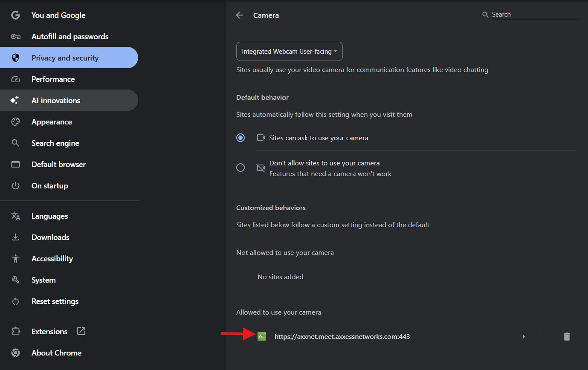Click the back arrow next to Camera
This screenshot has width=588, height=370.
coord(240,15)
